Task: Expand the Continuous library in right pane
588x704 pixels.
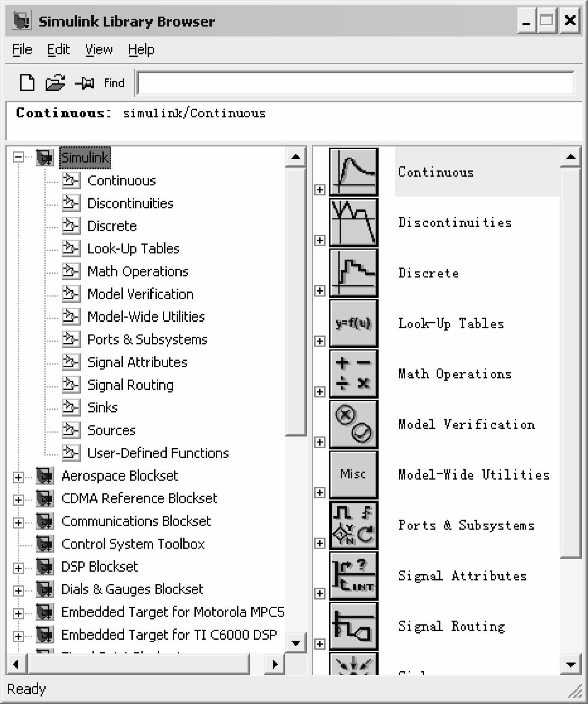Action: [320, 190]
